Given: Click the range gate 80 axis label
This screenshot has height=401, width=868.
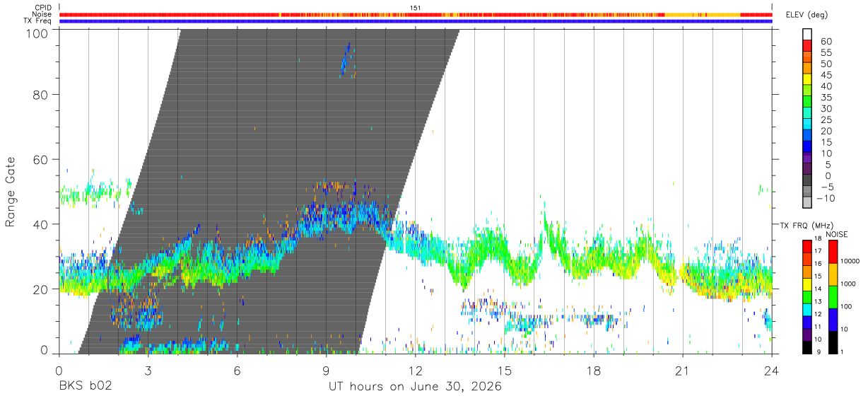Looking at the screenshot, I should pos(41,94).
